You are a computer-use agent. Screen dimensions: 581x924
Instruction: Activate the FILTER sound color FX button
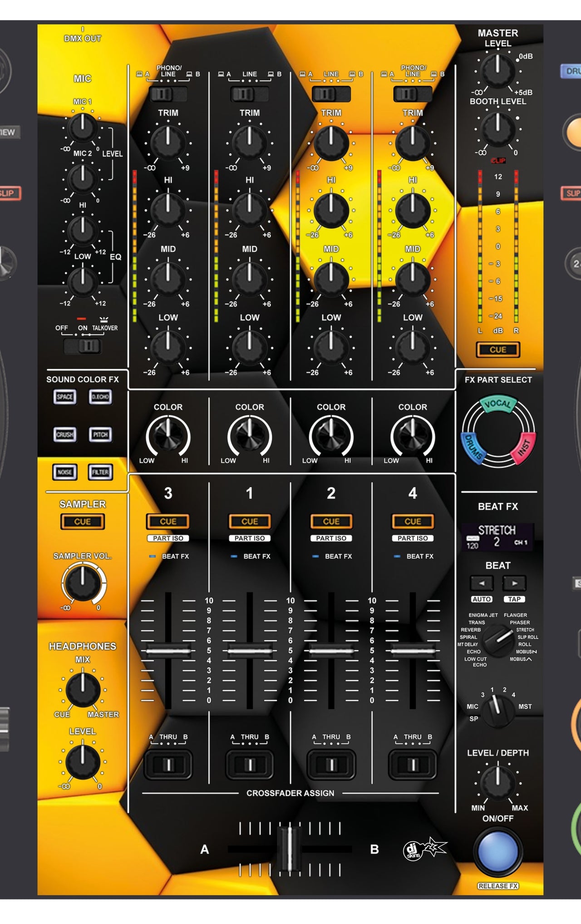coord(100,472)
